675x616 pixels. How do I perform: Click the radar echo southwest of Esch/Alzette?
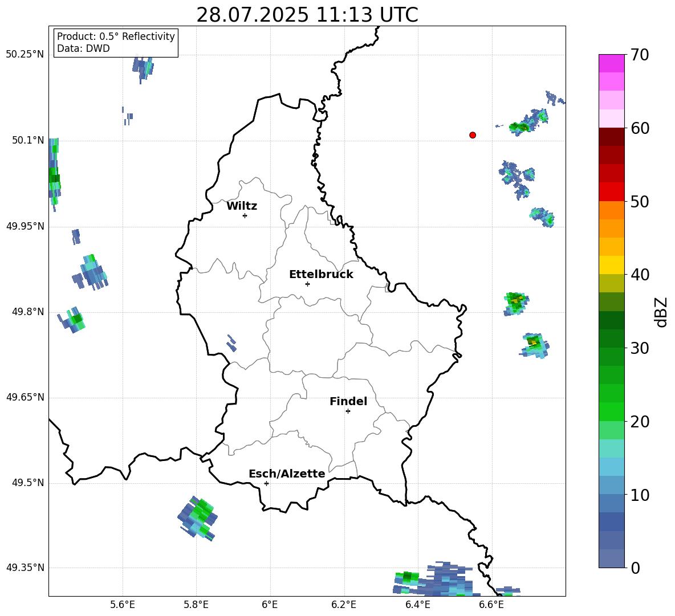tap(198, 517)
